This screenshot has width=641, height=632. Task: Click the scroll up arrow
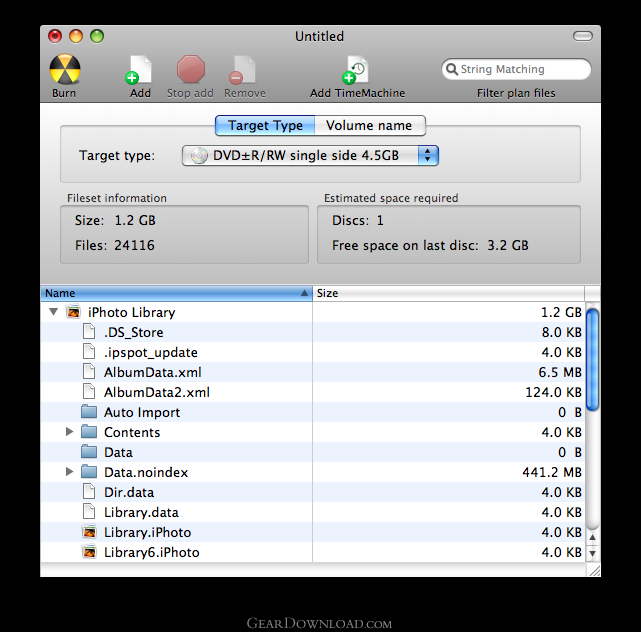coord(592,538)
